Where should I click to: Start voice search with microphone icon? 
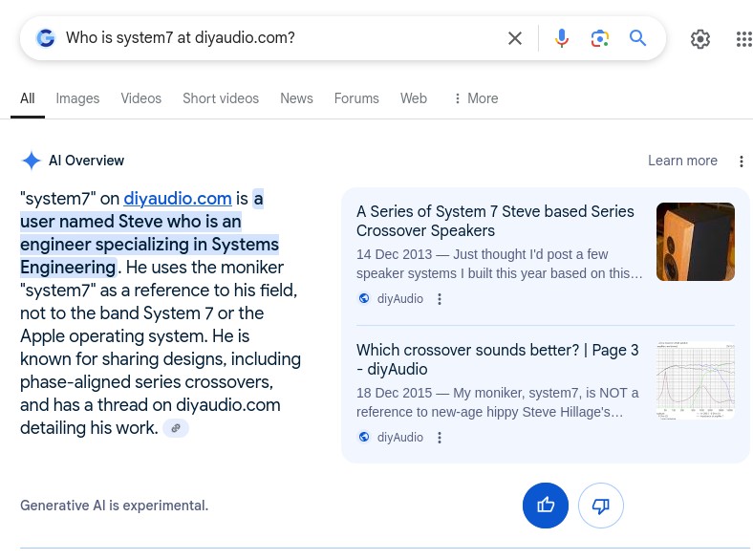[561, 38]
